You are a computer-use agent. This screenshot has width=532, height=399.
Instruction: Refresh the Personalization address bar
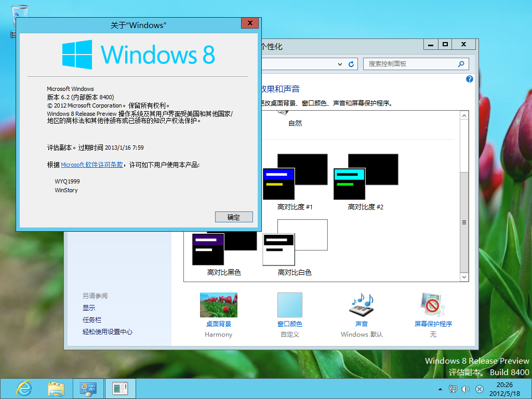[351, 64]
